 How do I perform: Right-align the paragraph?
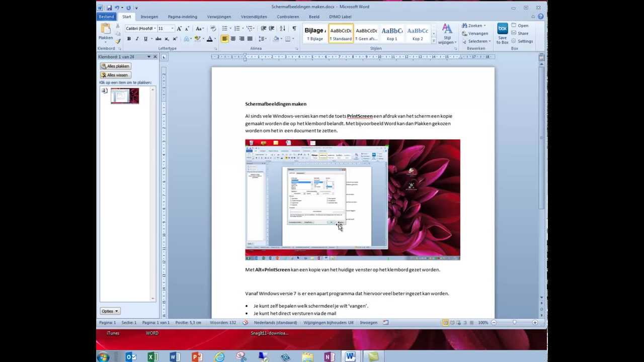[x=242, y=39]
